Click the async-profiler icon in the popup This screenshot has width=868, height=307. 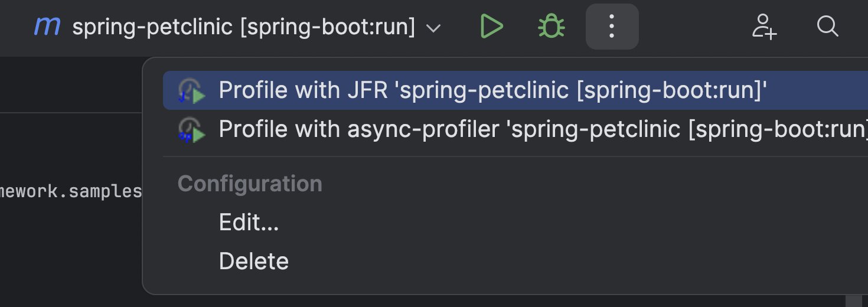tap(191, 129)
